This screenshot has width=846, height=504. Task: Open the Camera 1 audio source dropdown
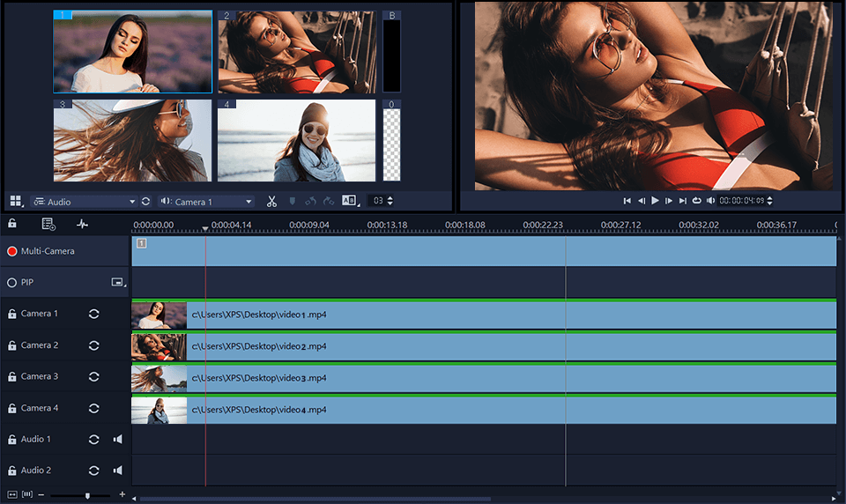pyautogui.click(x=205, y=202)
